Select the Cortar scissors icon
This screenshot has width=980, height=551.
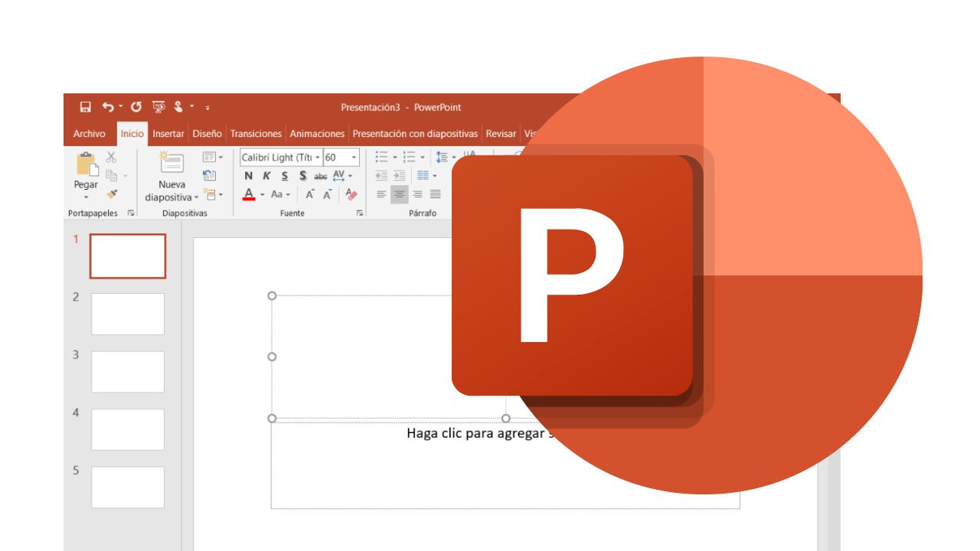(x=111, y=156)
